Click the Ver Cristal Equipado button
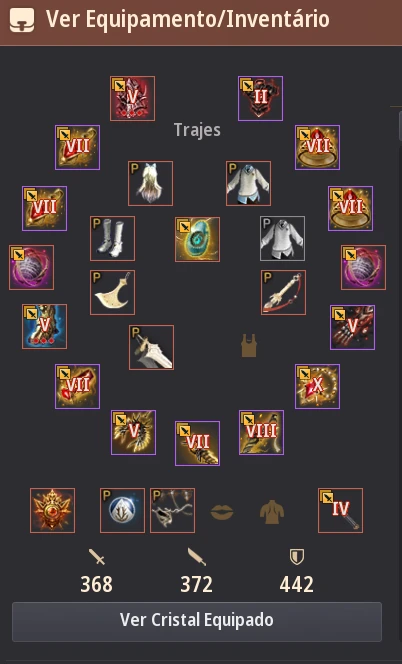Screen dimensions: 402x664 [197, 622]
